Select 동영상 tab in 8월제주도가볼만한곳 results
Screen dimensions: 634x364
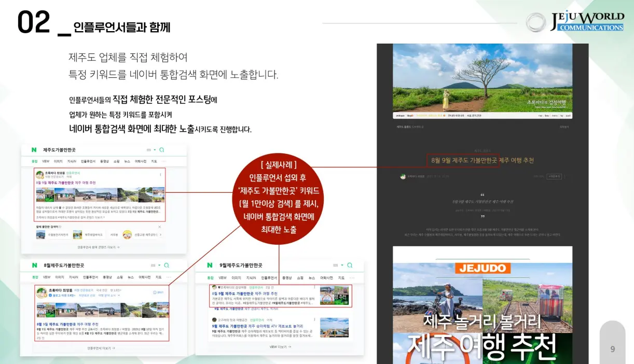pos(107,277)
